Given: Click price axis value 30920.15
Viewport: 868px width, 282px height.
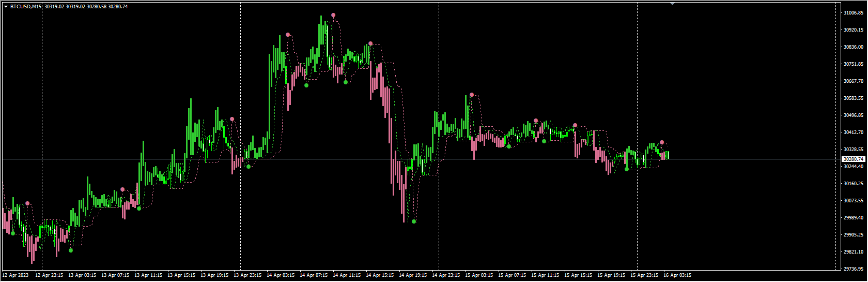Looking at the screenshot, I should [x=854, y=29].
